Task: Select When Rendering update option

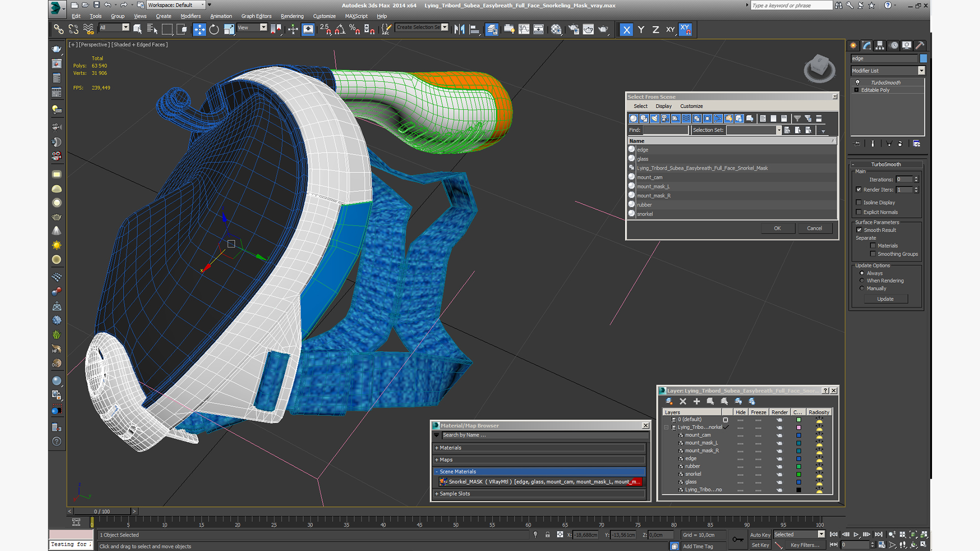Action: point(862,281)
